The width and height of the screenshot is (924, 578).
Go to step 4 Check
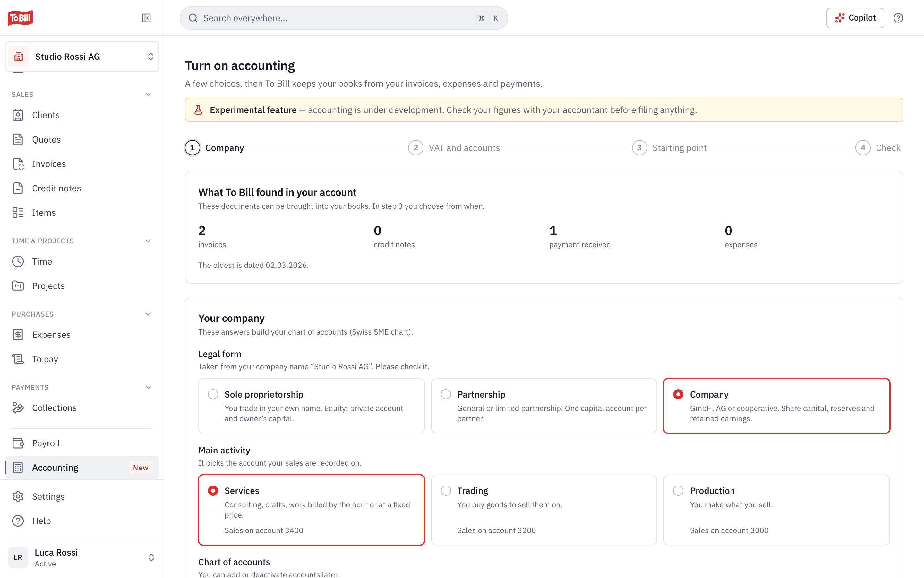pos(878,148)
